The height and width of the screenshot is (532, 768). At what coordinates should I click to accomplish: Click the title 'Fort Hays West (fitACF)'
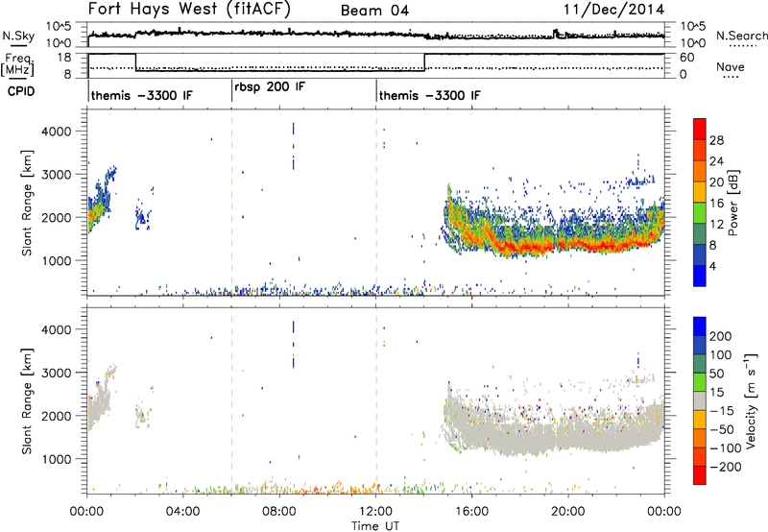point(189,9)
